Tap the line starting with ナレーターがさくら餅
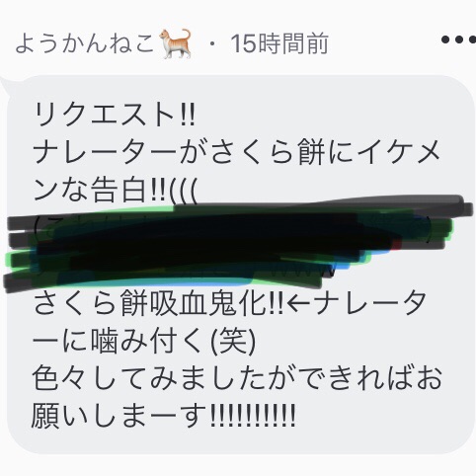The image size is (476, 476). 236,152
